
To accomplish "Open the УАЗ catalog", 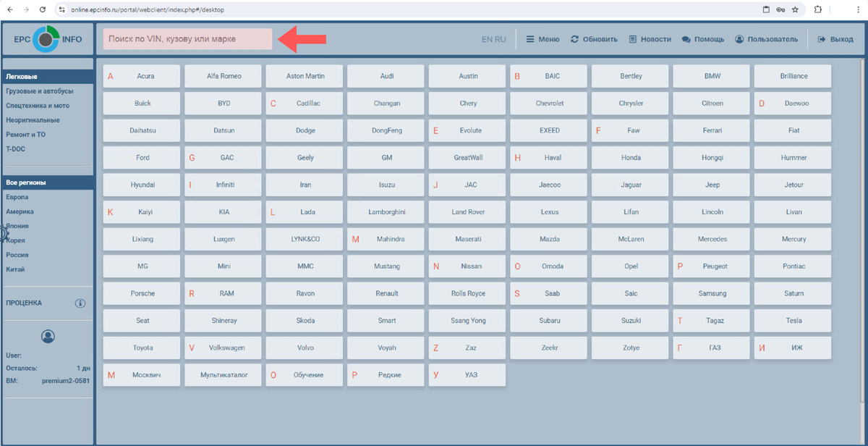I will pos(467,375).
